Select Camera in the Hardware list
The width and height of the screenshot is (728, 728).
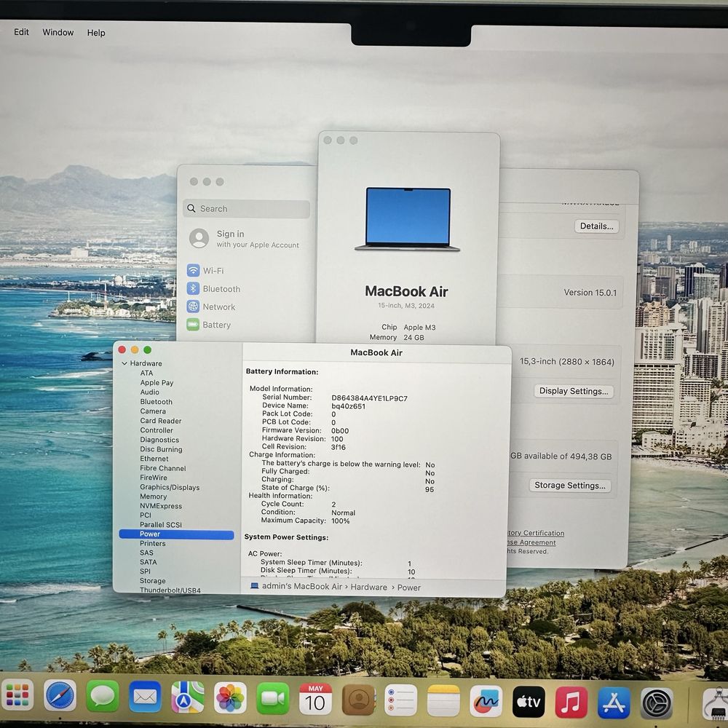pyautogui.click(x=153, y=411)
